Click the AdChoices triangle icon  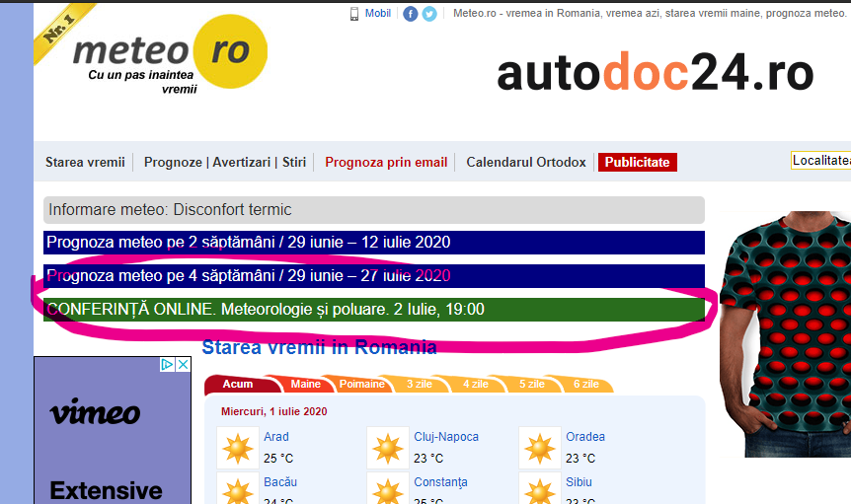(168, 365)
